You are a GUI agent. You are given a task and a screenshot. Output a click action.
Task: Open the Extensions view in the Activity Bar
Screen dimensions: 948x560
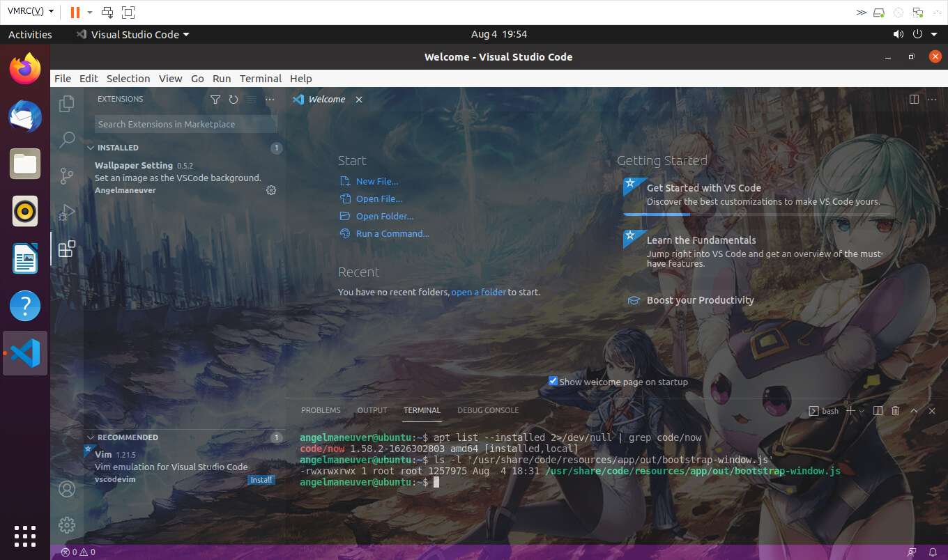tap(66, 248)
